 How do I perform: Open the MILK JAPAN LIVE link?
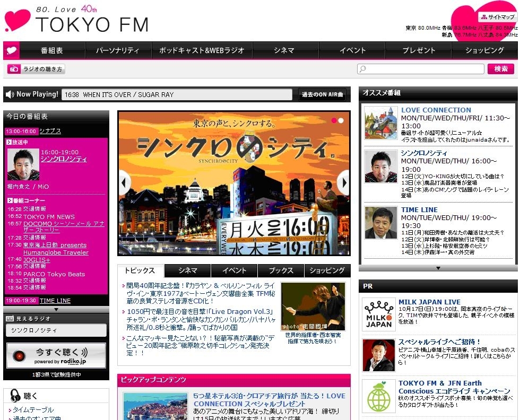(429, 302)
